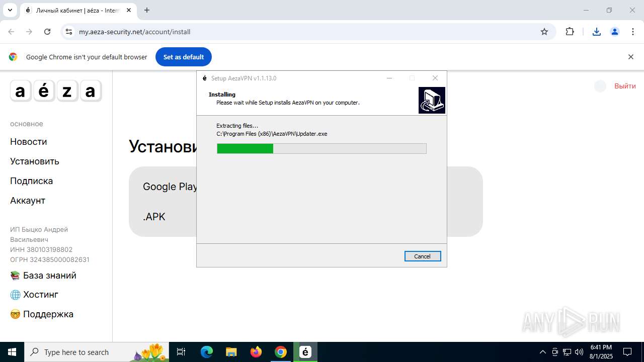Select Google Play download option
Viewport: 644px width, 362px height.
pos(170,187)
